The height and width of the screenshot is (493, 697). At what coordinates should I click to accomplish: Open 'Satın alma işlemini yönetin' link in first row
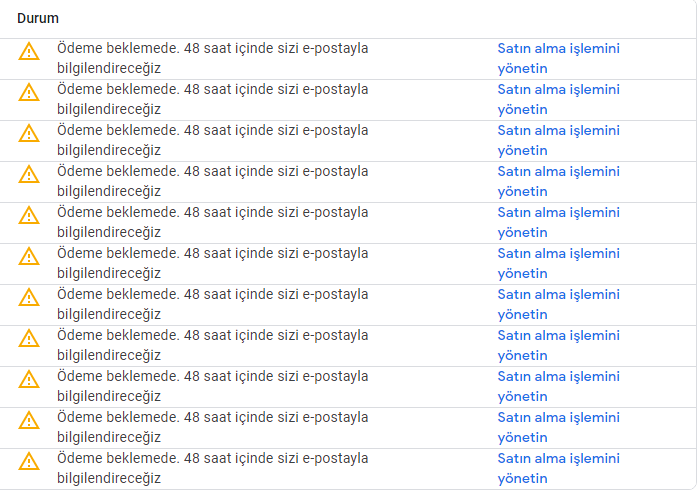click(558, 58)
